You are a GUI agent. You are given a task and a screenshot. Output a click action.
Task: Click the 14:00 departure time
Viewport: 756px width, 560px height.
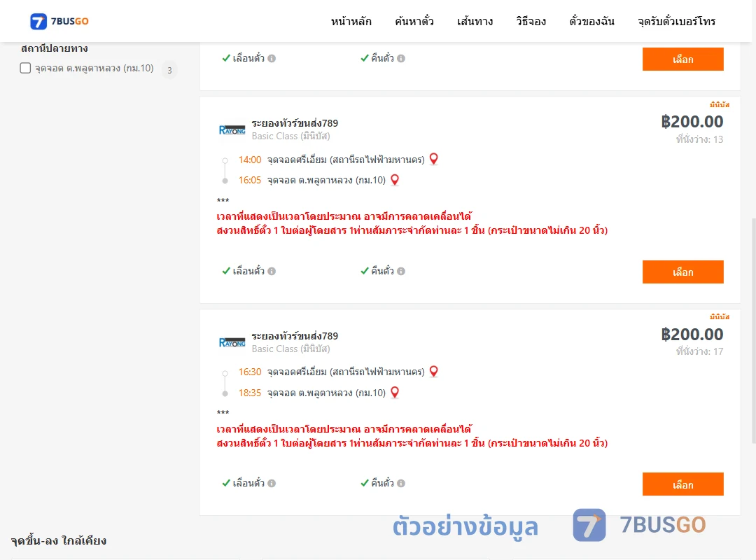(250, 160)
